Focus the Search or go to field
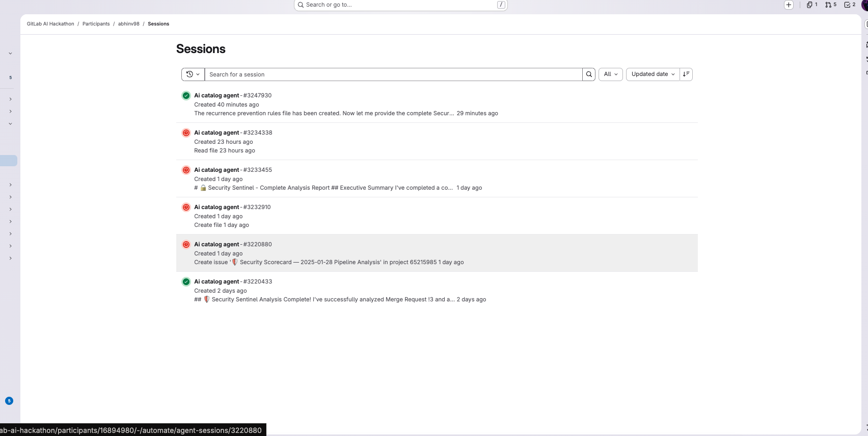 click(401, 5)
